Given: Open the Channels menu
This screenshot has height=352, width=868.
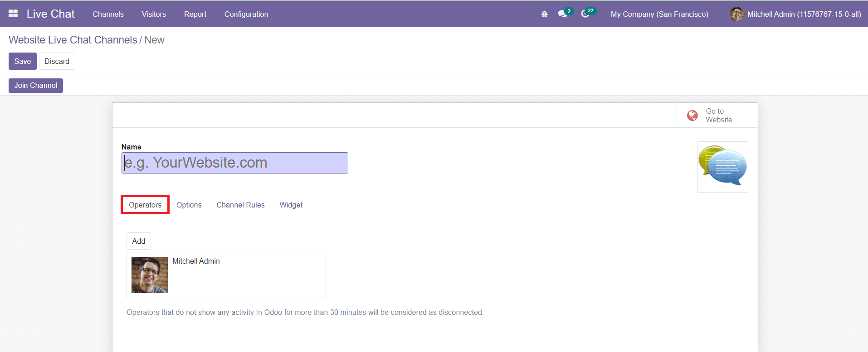Looking at the screenshot, I should [108, 14].
